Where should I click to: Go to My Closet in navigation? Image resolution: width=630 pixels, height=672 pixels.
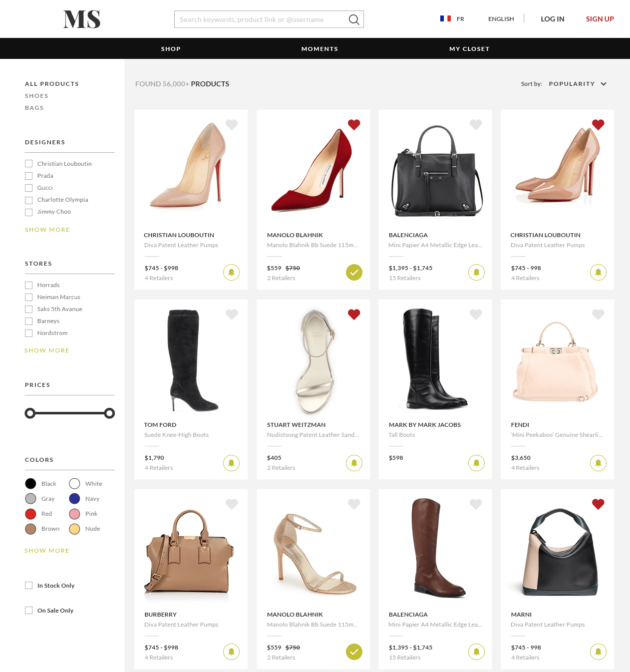coord(469,49)
